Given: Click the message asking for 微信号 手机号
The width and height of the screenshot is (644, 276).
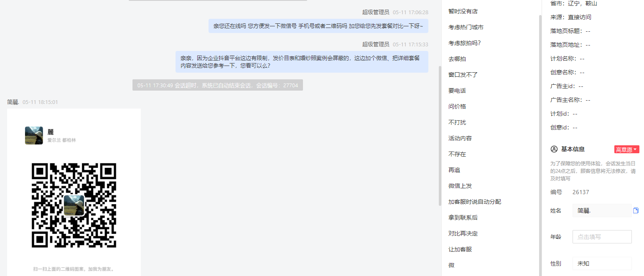Looking at the screenshot, I should tap(318, 26).
